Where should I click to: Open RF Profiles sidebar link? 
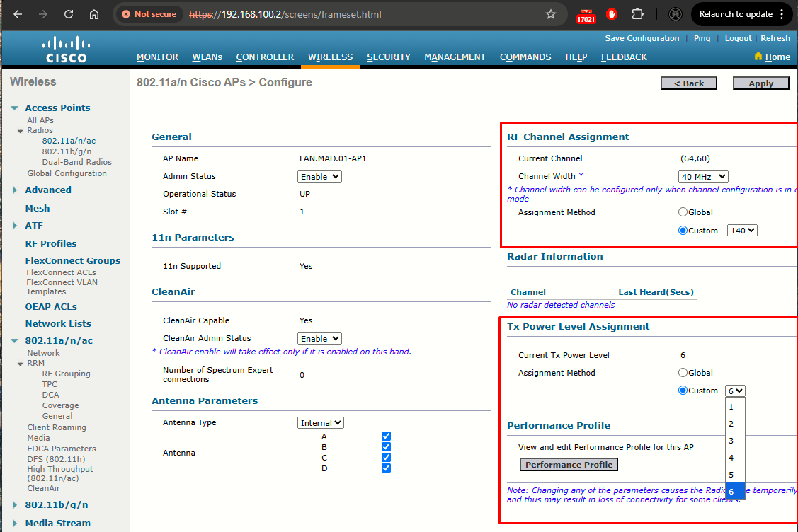51,243
